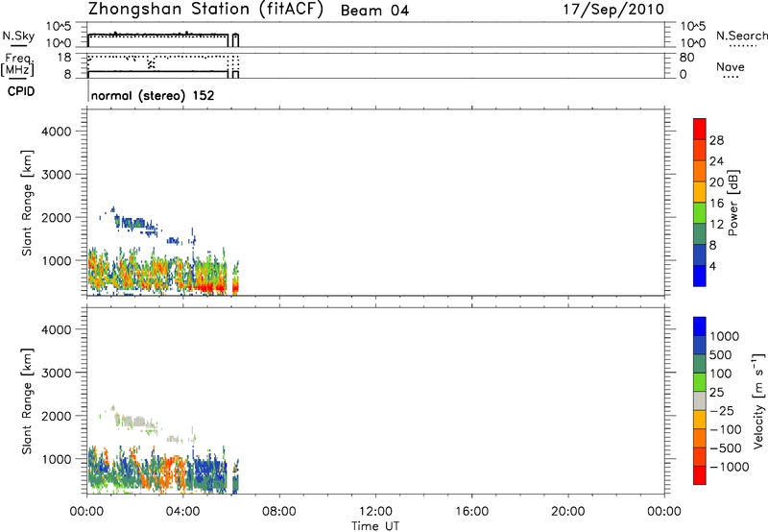Click the 80 Nave axis value

point(686,58)
